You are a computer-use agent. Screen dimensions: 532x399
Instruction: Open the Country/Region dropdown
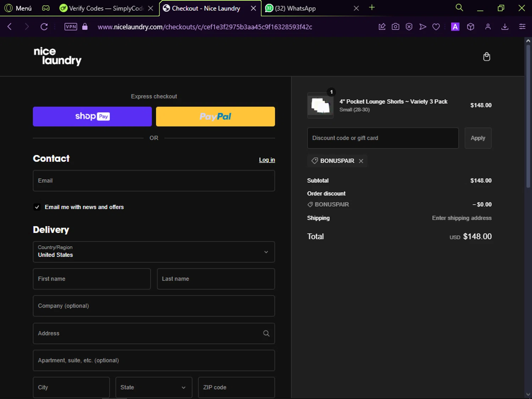pos(154,252)
